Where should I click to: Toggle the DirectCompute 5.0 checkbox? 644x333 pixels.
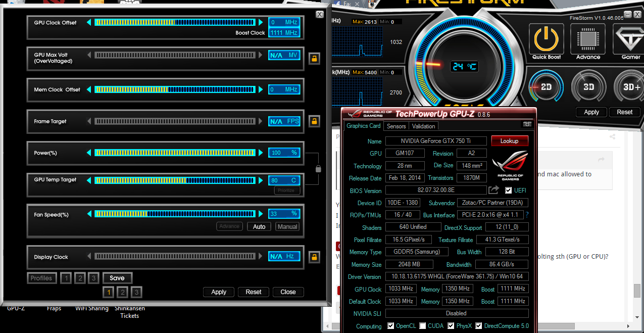478,326
